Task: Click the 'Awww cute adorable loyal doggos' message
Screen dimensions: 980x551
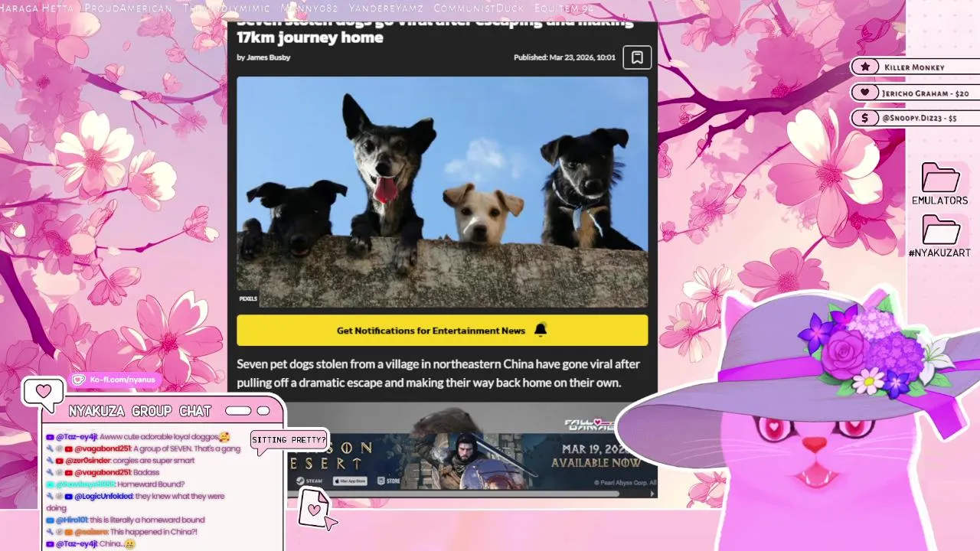Action: click(x=159, y=437)
